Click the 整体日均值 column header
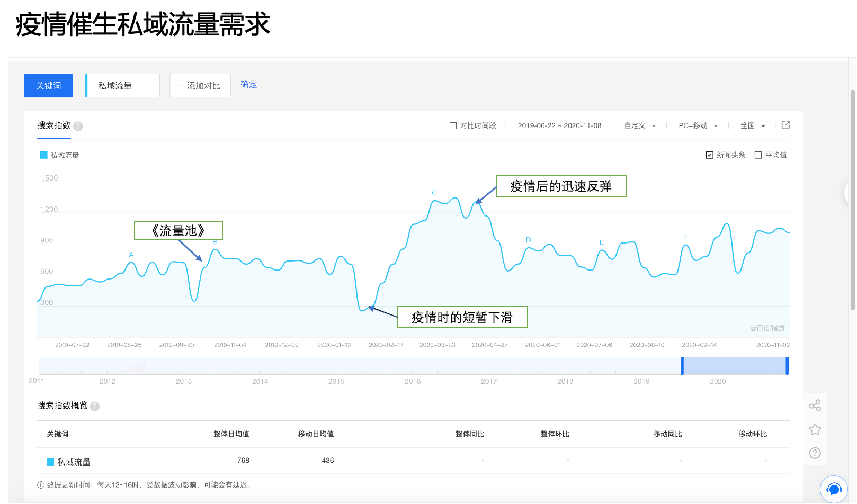The height and width of the screenshot is (504, 857). [231, 434]
